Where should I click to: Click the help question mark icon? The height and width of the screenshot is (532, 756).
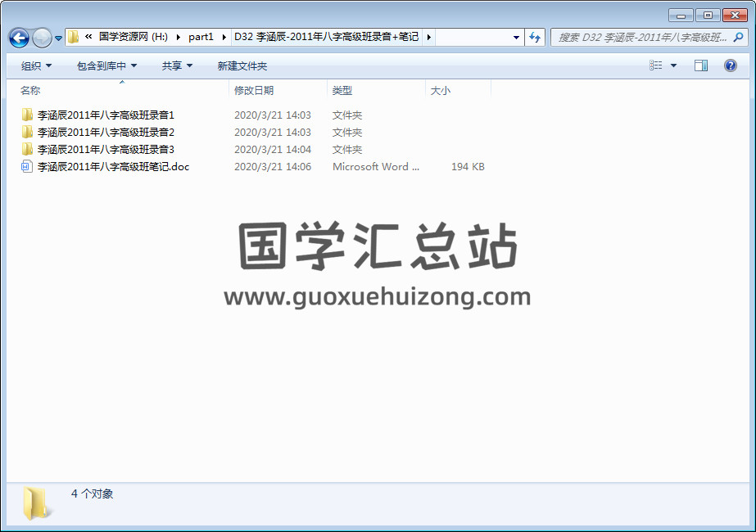731,65
